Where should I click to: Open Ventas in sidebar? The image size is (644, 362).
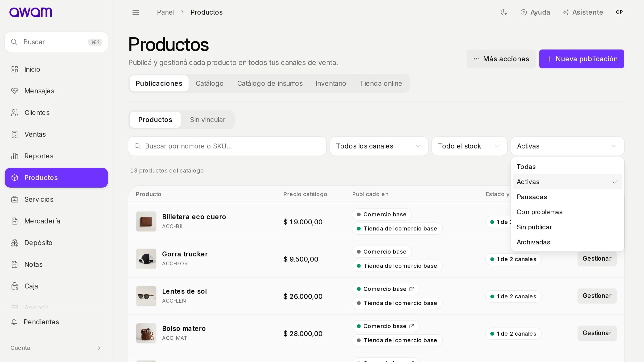coord(56,134)
